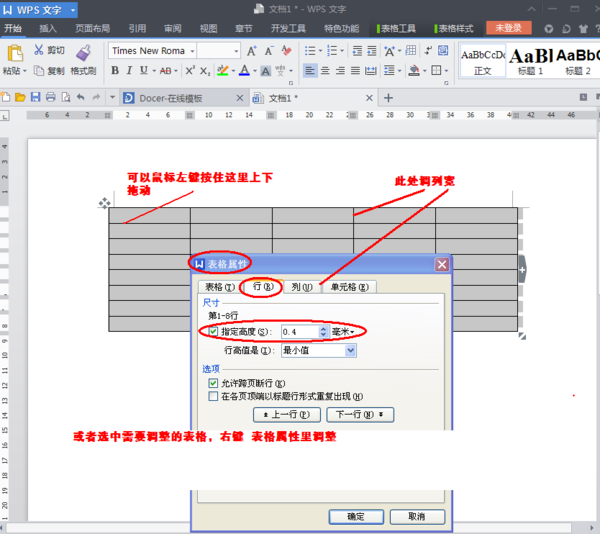
Task: Apply character shading A icon
Action: coord(266,71)
